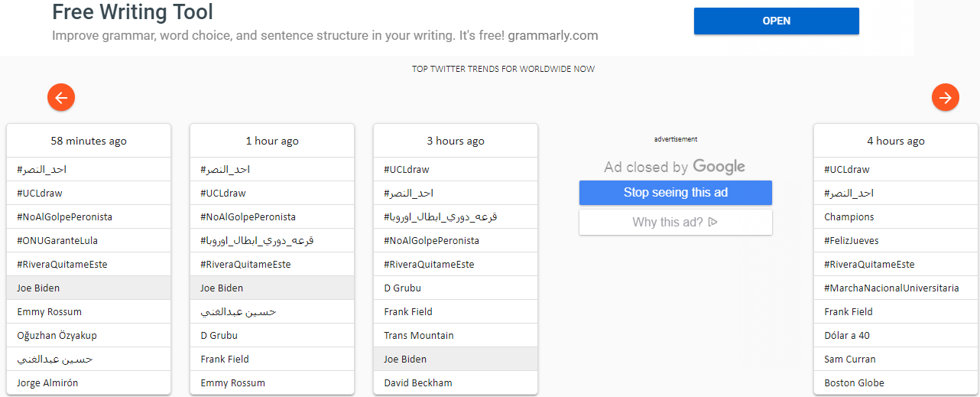This screenshot has height=397, width=980.
Task: Click the Stop seeing this ad button
Action: pyautogui.click(x=676, y=193)
